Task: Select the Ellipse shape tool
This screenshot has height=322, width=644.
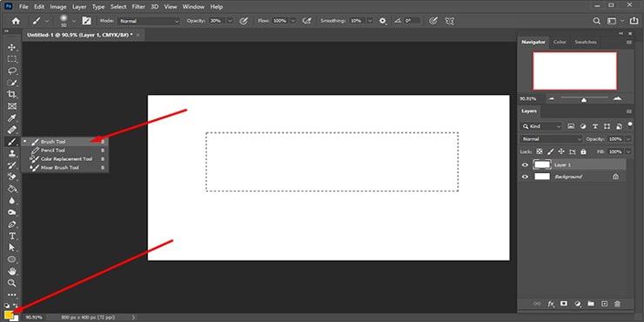Action: tap(12, 259)
